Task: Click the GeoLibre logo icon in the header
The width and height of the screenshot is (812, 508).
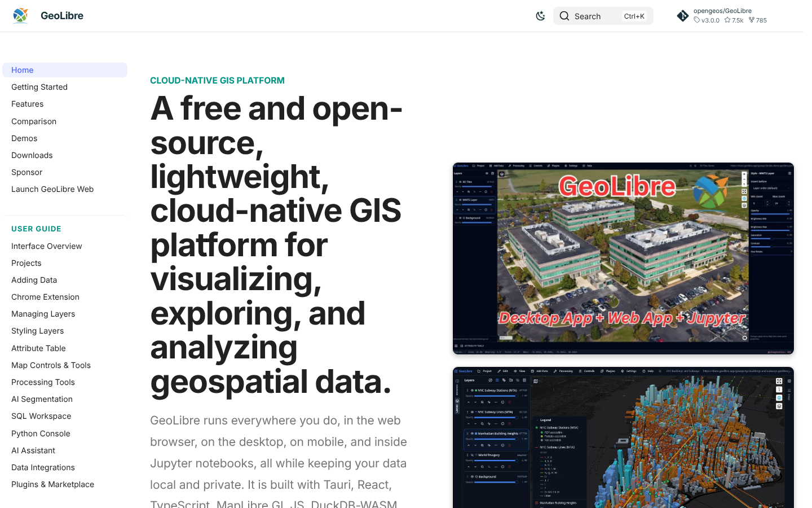Action: (x=20, y=16)
